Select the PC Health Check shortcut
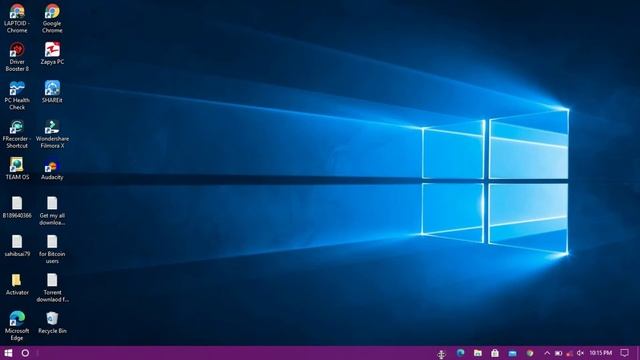640x360 pixels. [x=17, y=95]
